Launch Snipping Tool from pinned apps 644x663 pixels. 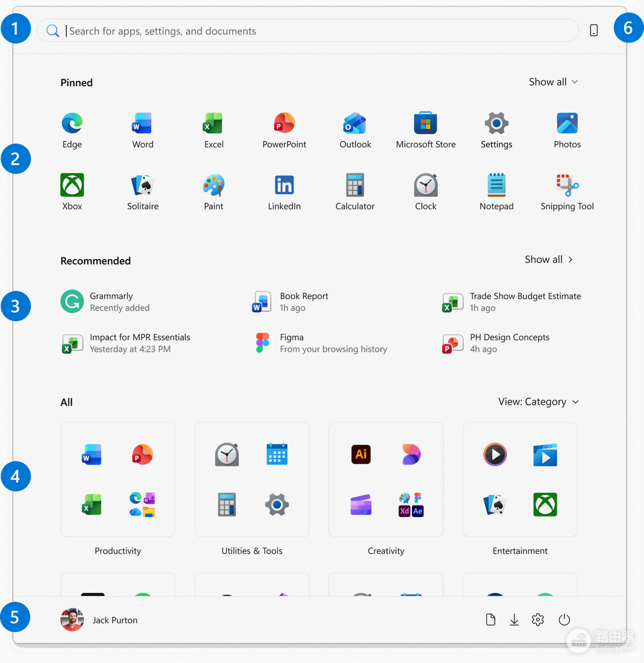567,192
